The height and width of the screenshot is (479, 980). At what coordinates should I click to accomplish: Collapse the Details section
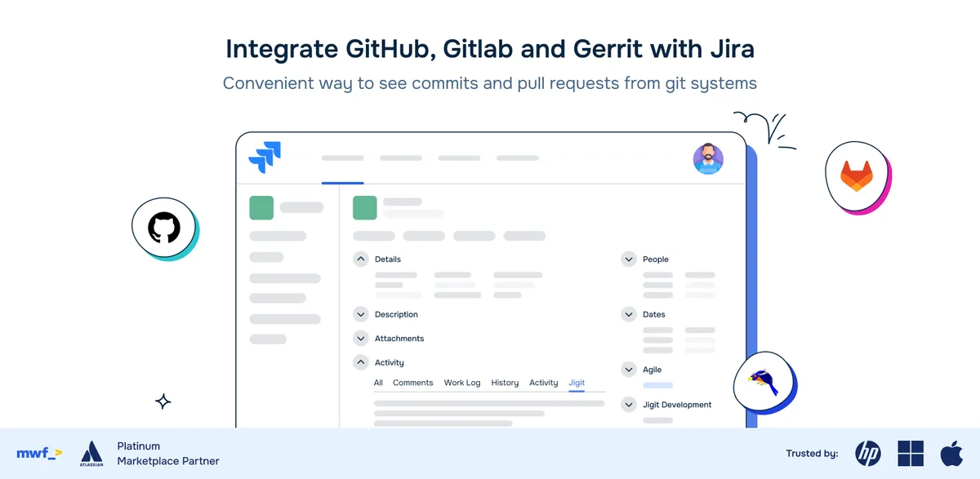(361, 259)
